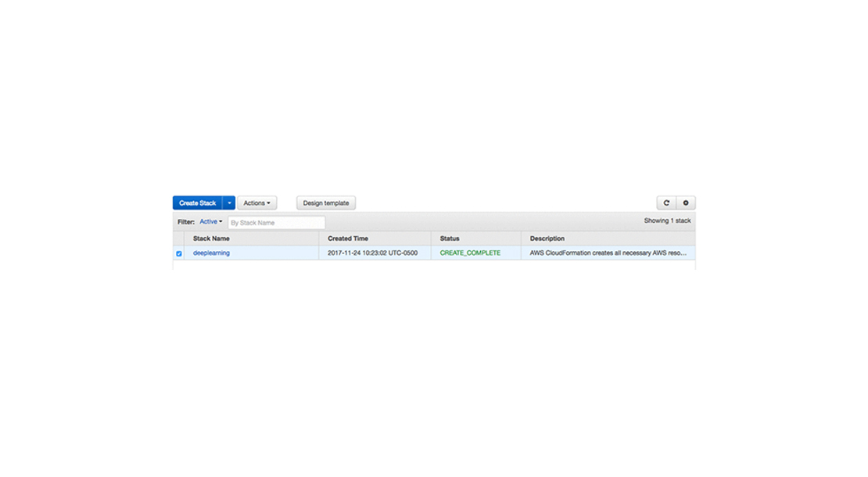Click the Description column header
Screen dimensions: 868x477
(547, 238)
